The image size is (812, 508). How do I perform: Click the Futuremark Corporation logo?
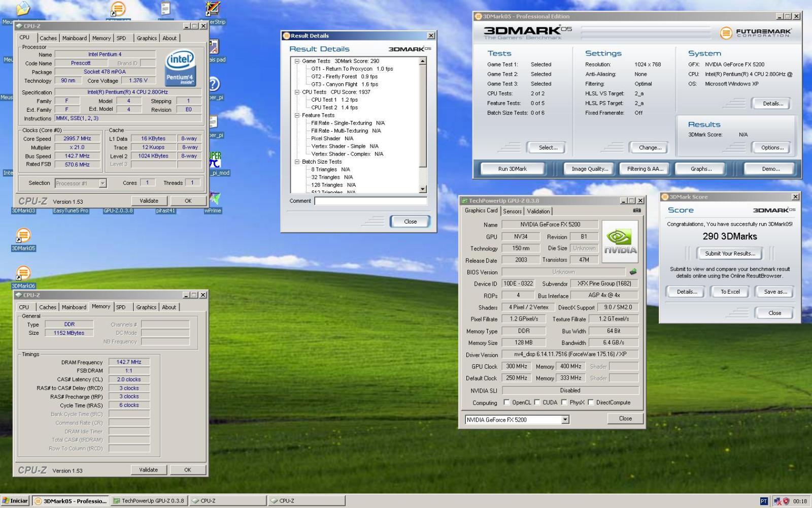756,33
